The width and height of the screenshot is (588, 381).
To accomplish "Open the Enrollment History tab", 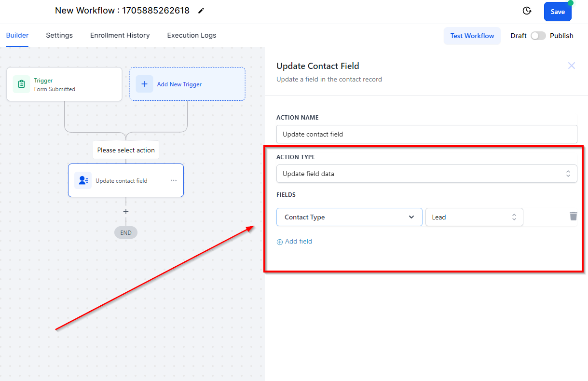I will (120, 35).
